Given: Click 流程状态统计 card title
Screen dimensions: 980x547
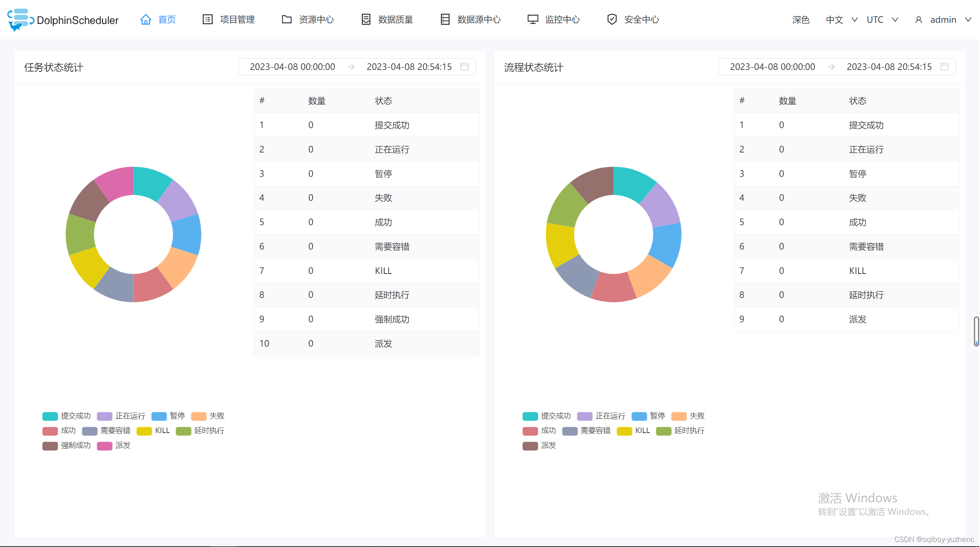Looking at the screenshot, I should [533, 67].
